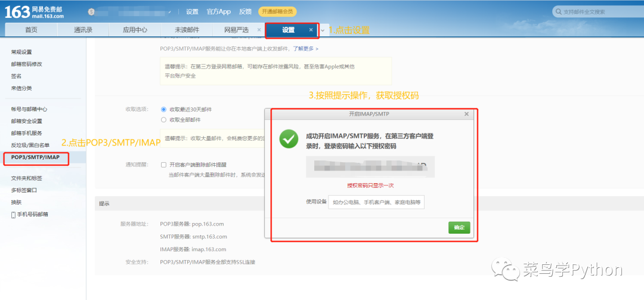
Task: Open the 官方App link
Action: 219,12
